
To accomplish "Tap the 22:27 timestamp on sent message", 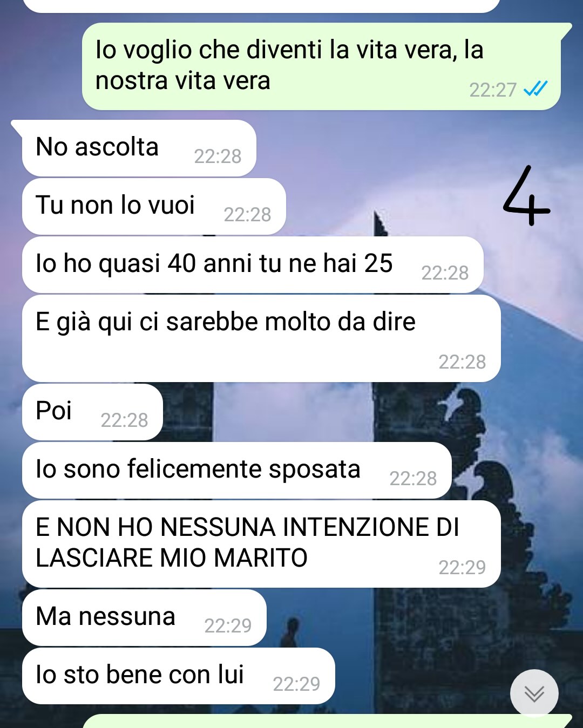I will point(493,90).
